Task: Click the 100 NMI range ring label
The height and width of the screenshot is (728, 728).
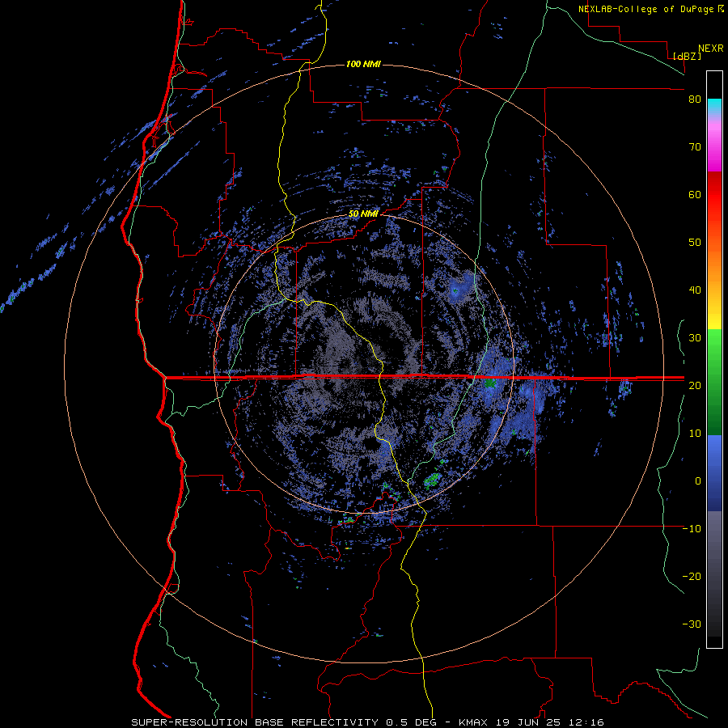Action: pos(363,64)
